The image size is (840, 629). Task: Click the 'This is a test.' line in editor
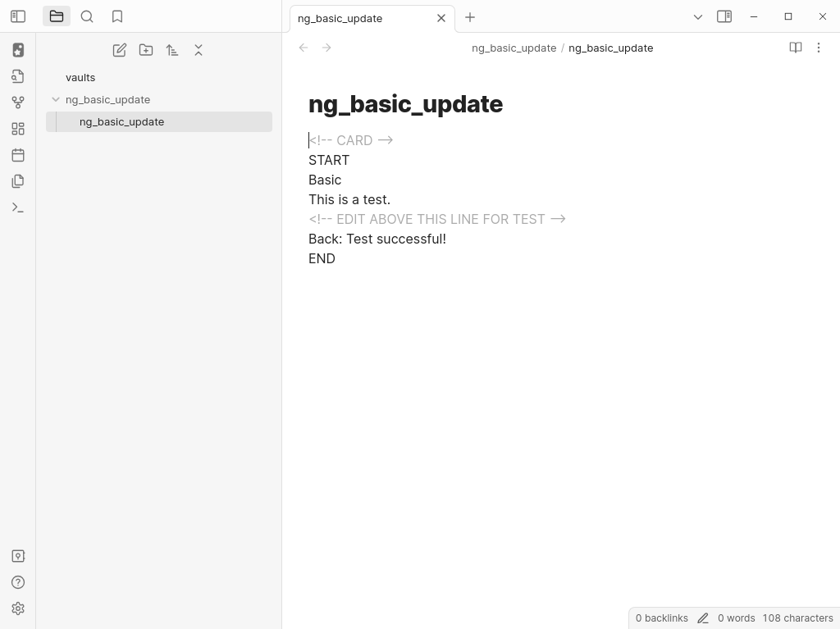tap(349, 199)
